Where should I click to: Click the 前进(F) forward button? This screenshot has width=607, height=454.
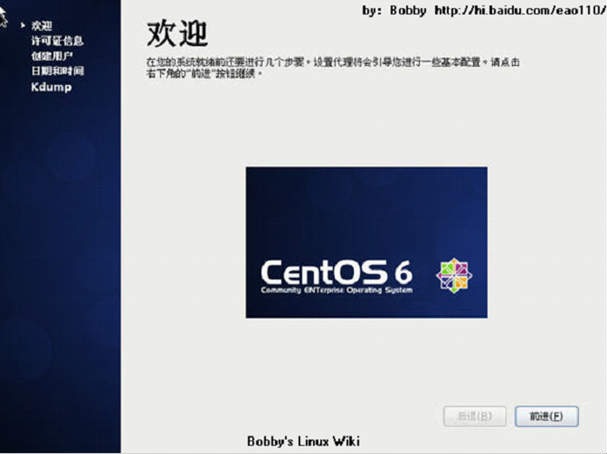tap(546, 416)
